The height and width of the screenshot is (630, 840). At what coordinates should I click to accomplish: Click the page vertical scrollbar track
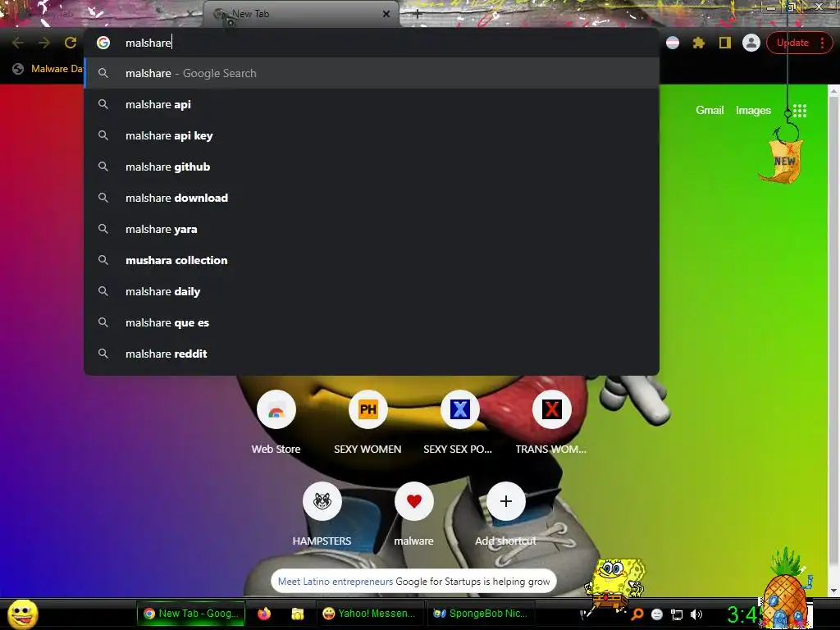coord(833,340)
